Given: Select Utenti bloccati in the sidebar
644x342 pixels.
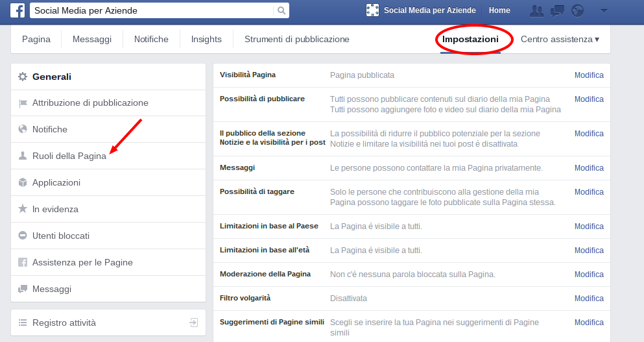Looking at the screenshot, I should tap(61, 236).
